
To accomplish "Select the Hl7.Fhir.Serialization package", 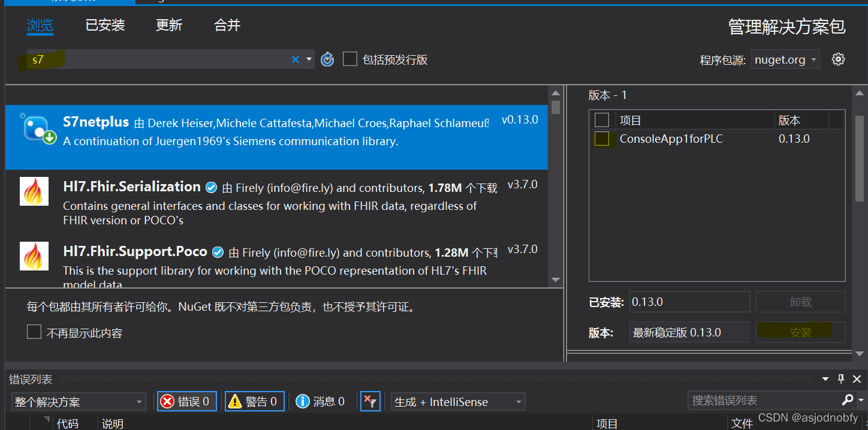I will [x=276, y=202].
